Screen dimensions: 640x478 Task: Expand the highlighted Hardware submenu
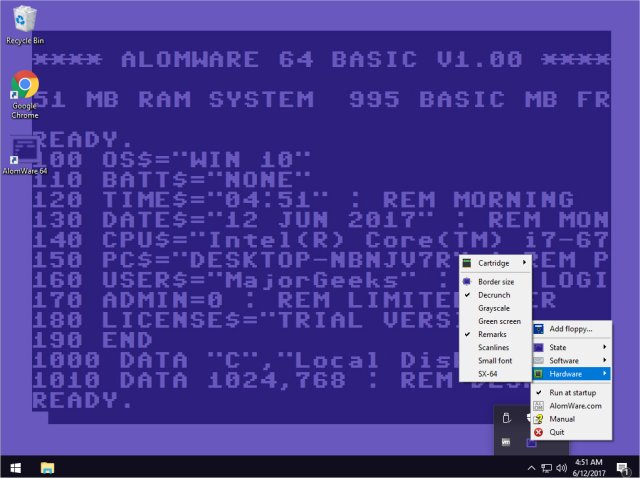pyautogui.click(x=572, y=374)
